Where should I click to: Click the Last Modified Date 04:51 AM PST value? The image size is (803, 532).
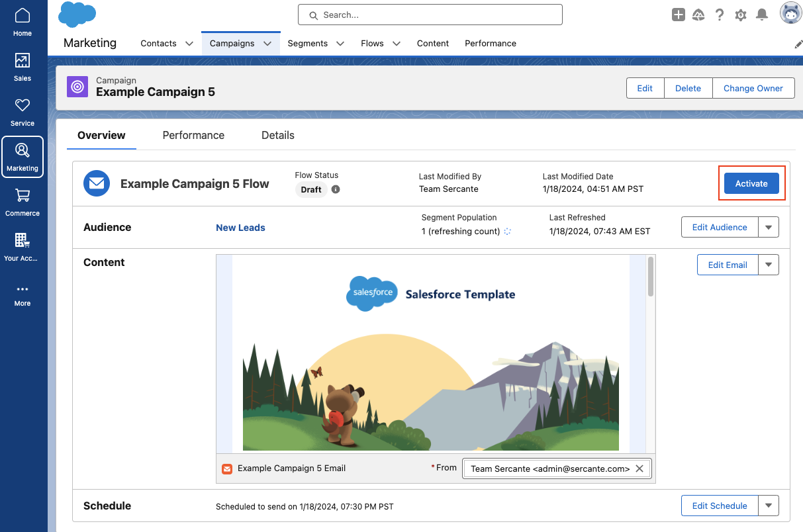593,189
